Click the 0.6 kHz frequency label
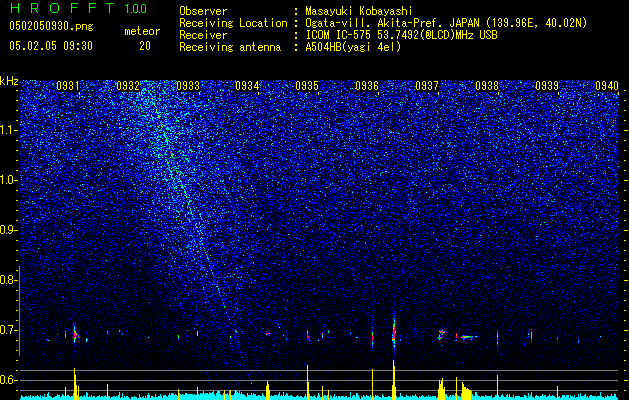This screenshot has height=400, width=629. [8, 380]
